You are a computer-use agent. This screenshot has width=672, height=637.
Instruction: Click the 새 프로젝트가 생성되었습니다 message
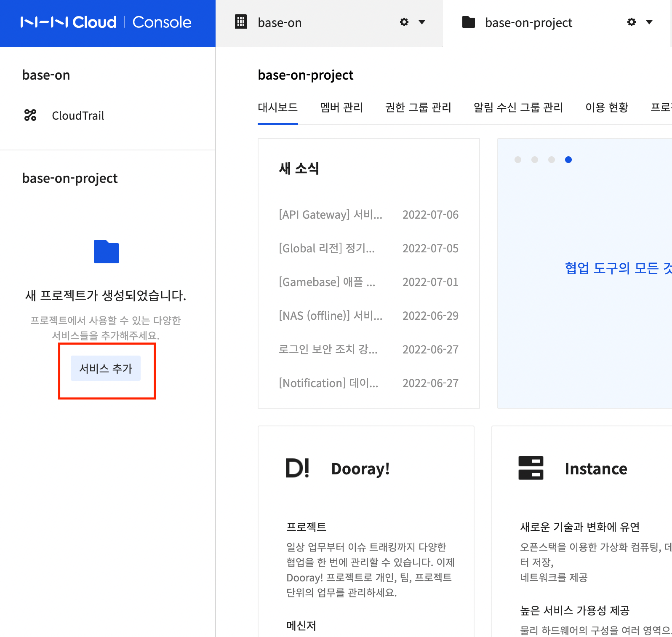106,295
